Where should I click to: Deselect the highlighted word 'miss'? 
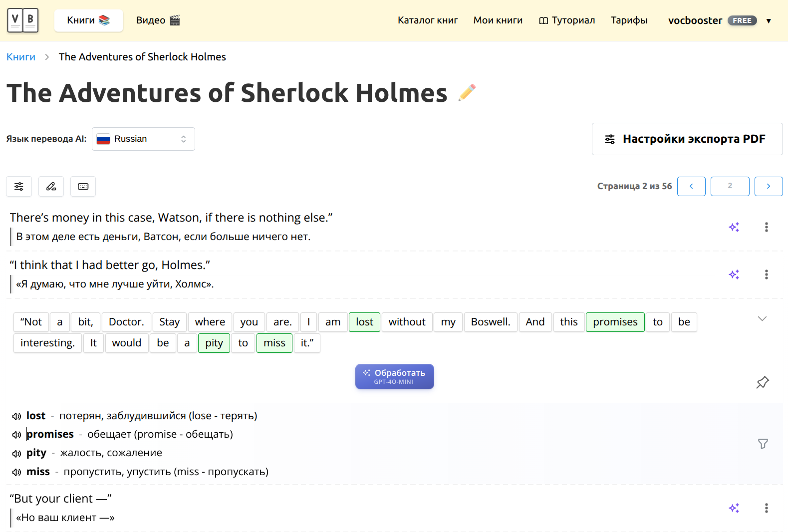point(274,343)
